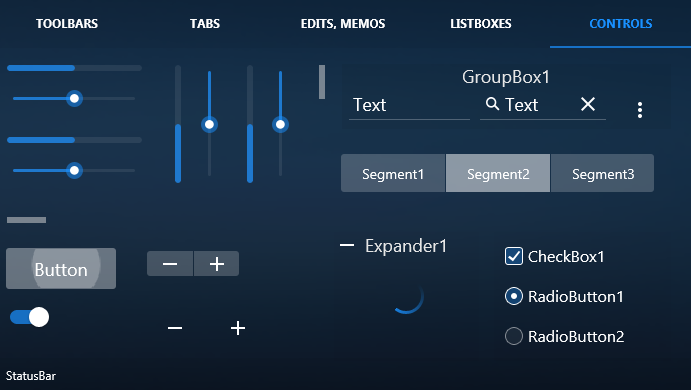Click the small horizontal scrollbar thumb above Button
The width and height of the screenshot is (691, 390).
[x=26, y=220]
